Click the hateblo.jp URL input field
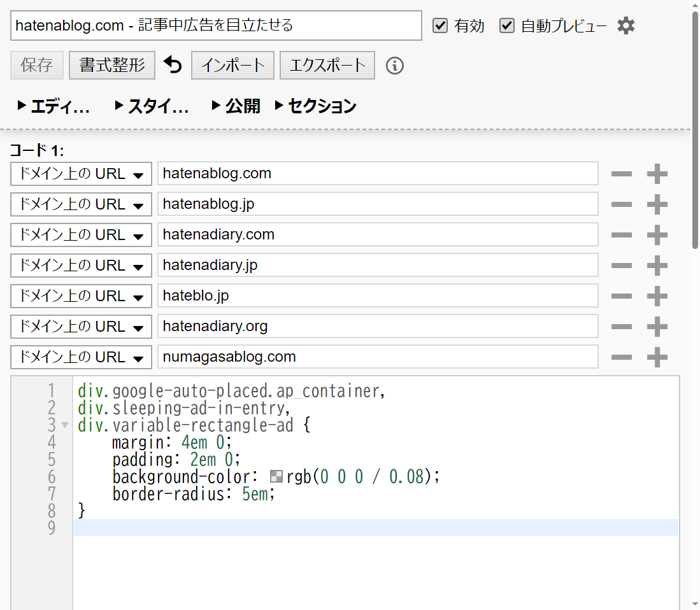700x610 pixels. 378,296
